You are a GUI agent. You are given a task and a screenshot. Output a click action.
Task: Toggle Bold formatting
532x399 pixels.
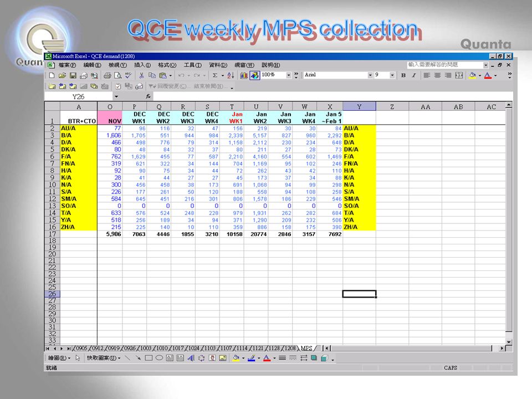[403, 75]
